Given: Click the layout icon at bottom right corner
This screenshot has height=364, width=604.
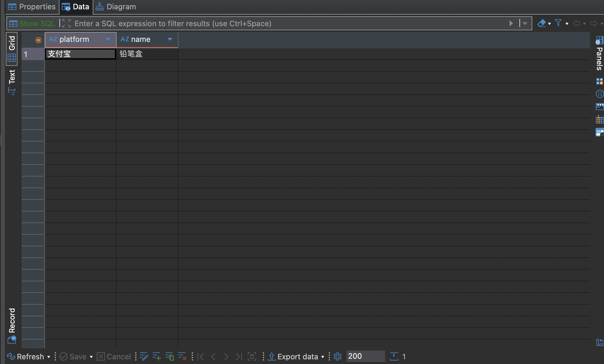Looking at the screenshot, I should coord(600,342).
